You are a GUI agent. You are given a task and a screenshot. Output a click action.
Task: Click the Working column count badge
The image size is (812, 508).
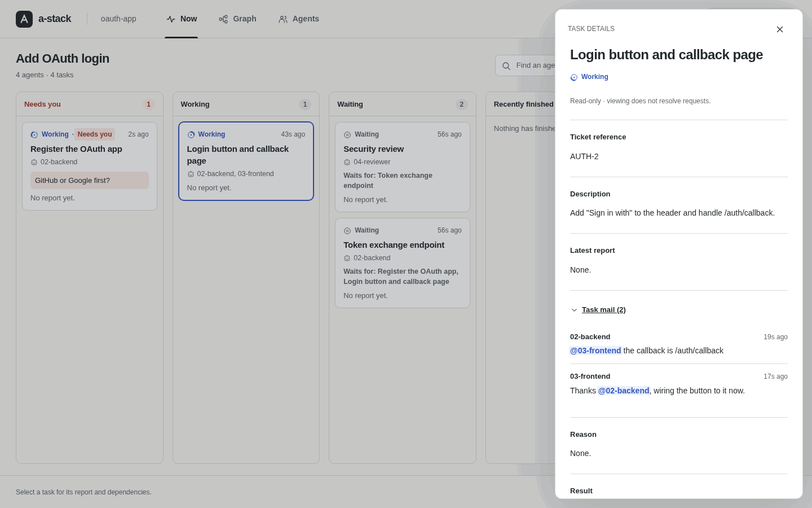pyautogui.click(x=305, y=104)
